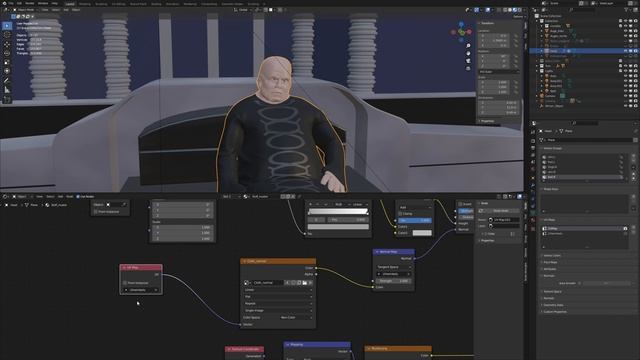Hide the selected outliner object with its eye icon
Image resolution: width=640 pixels, height=360 pixels.
click(626, 51)
